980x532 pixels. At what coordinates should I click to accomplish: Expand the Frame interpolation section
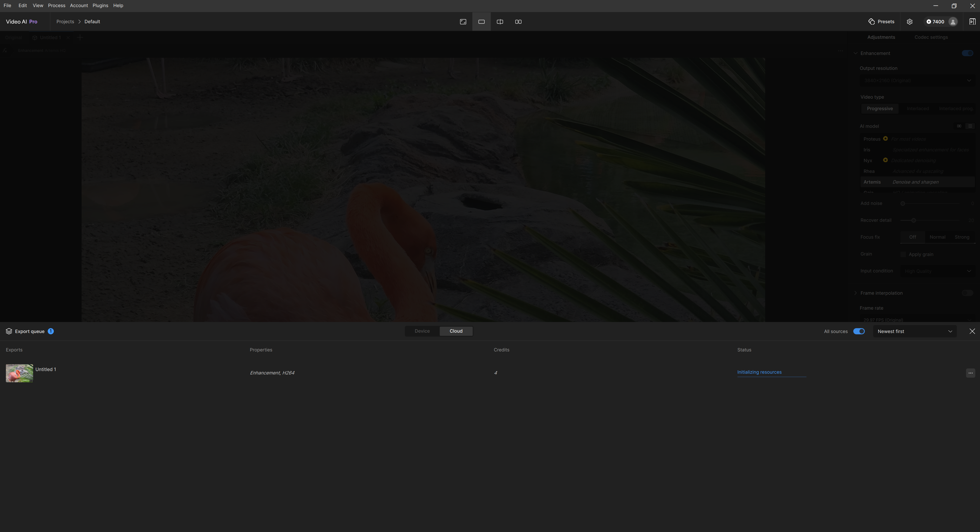coord(856,293)
